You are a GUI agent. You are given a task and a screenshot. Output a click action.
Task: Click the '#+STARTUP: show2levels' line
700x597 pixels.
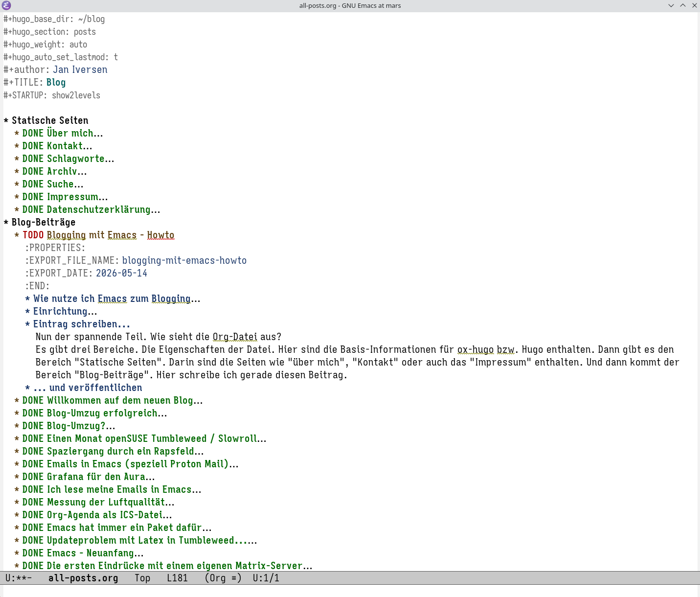[x=52, y=95]
